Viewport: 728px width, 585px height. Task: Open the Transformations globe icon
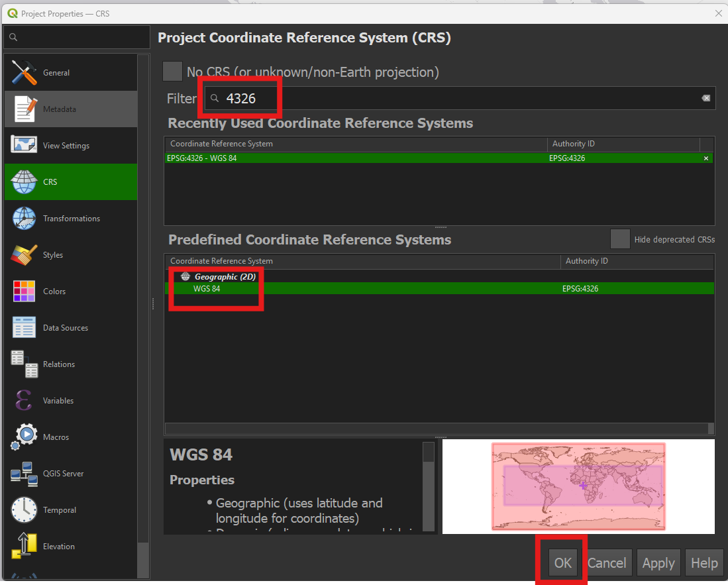[x=24, y=219]
